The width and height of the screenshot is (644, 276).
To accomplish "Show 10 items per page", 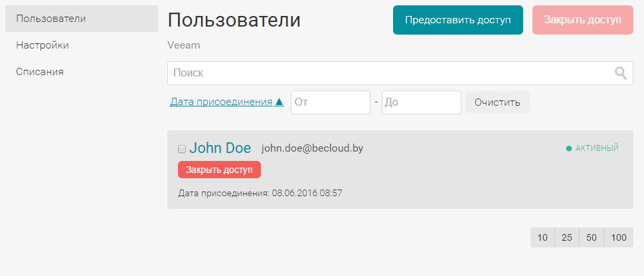I will pyautogui.click(x=542, y=237).
